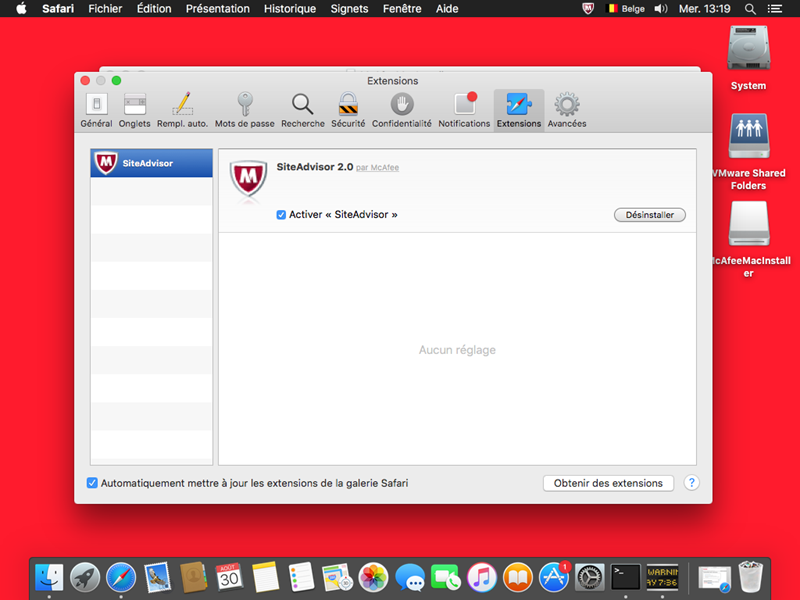Zoom the Extensions window green button
This screenshot has height=600, width=800.
(116, 80)
